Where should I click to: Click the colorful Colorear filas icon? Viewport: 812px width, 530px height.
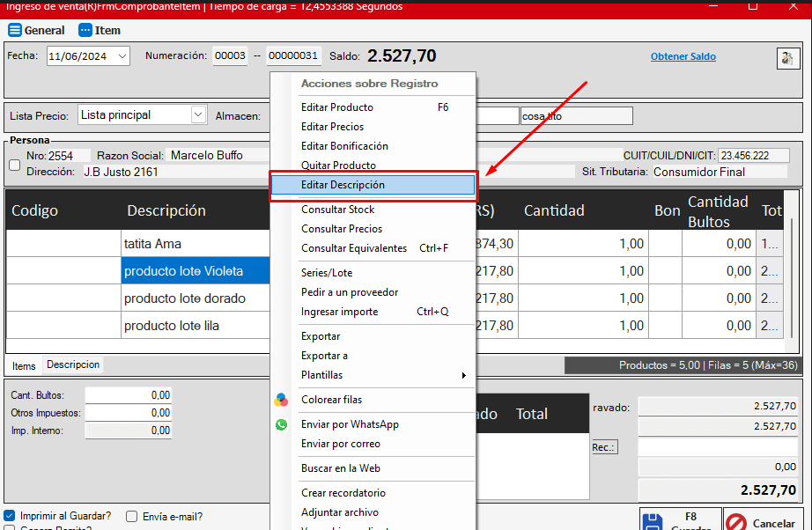(281, 400)
